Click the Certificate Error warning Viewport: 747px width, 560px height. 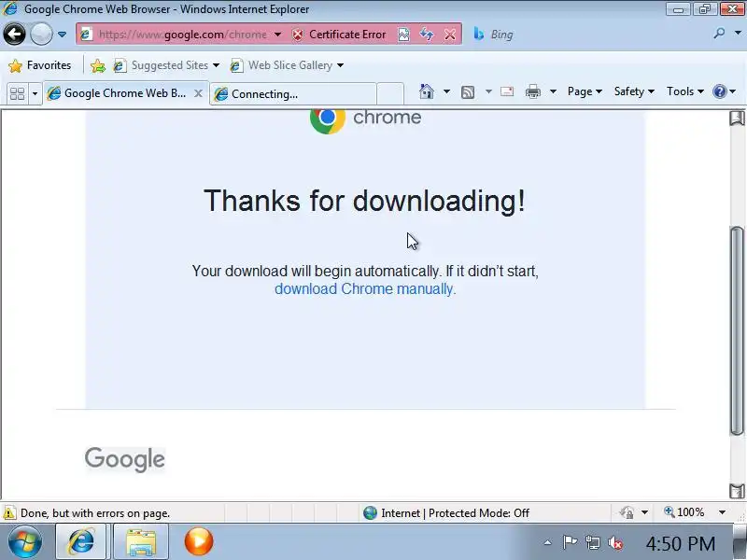click(x=339, y=35)
